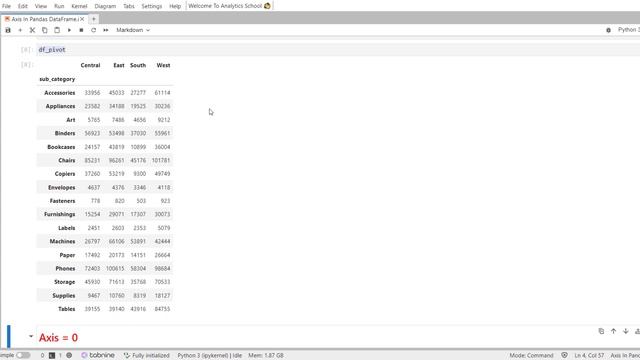This screenshot has width=640, height=360.
Task: Open the Settings menu
Action: (152, 6)
